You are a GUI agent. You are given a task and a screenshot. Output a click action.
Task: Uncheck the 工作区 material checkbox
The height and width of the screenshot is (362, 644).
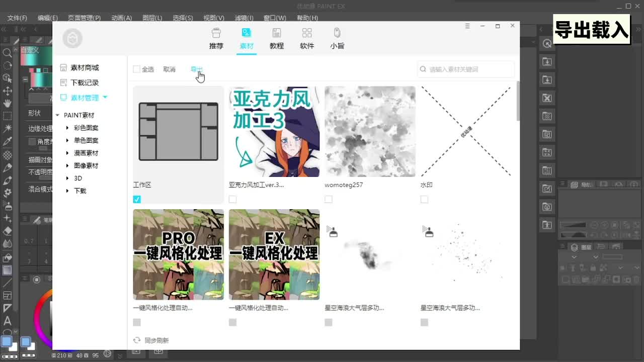click(137, 200)
